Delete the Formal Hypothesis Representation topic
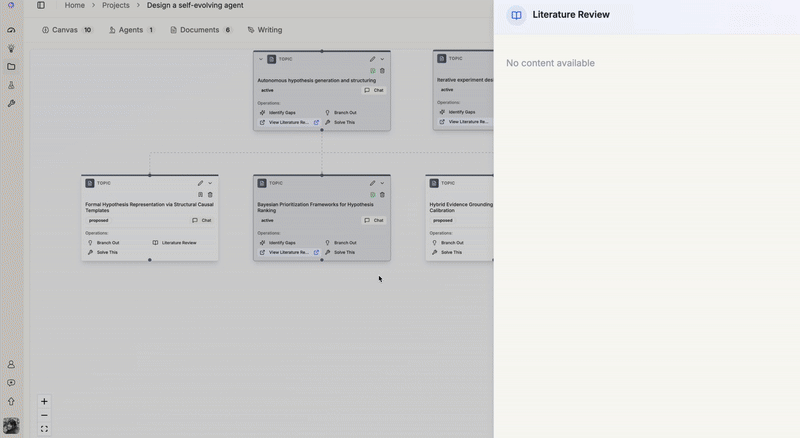This screenshot has width=800, height=438. click(x=210, y=194)
